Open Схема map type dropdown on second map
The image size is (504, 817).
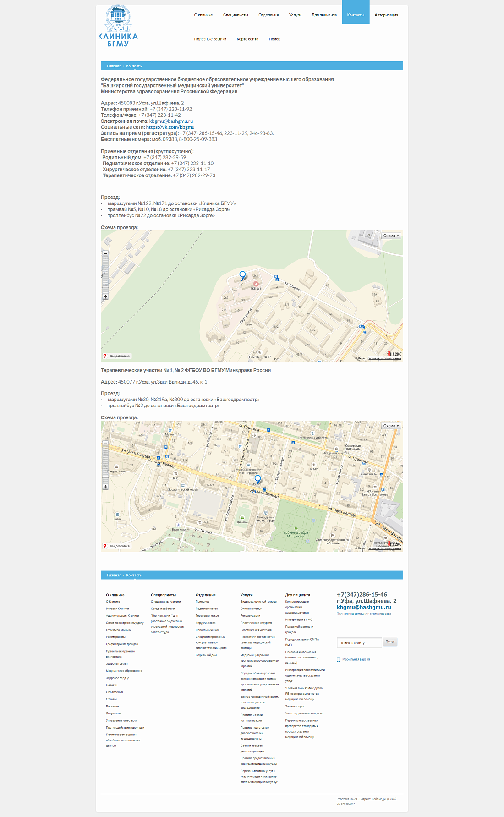point(391,426)
